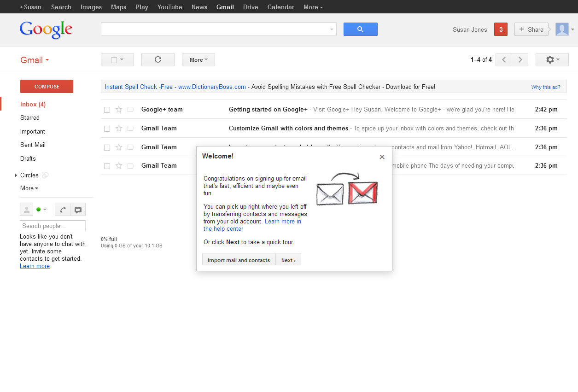Open the green chat status dropdown
This screenshot has height=392, width=578.
coord(41,210)
